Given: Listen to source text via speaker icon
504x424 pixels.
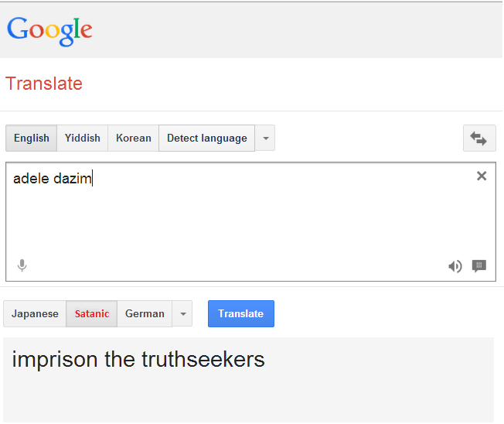Looking at the screenshot, I should click(x=455, y=266).
